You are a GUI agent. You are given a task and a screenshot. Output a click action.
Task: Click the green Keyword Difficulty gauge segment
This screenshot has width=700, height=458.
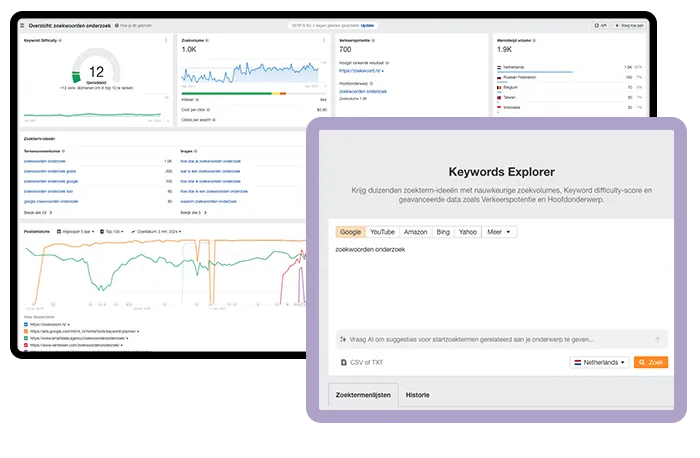coord(76,77)
